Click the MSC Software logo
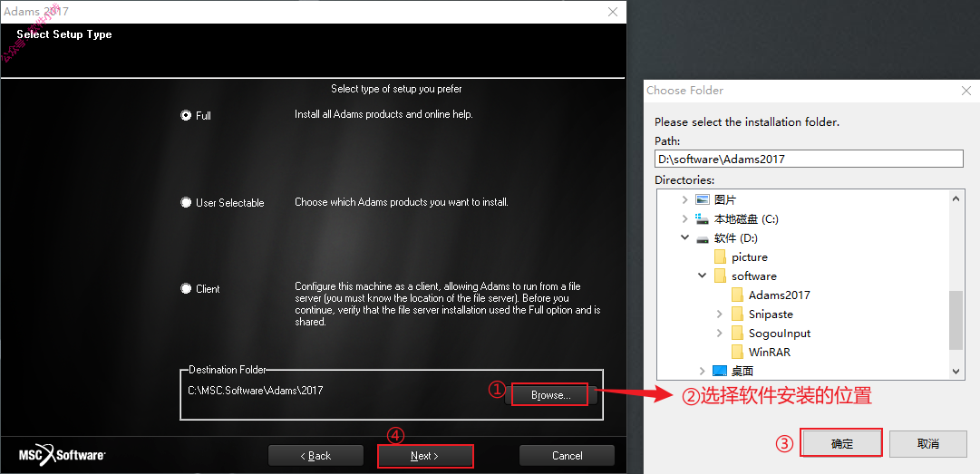 click(62, 455)
